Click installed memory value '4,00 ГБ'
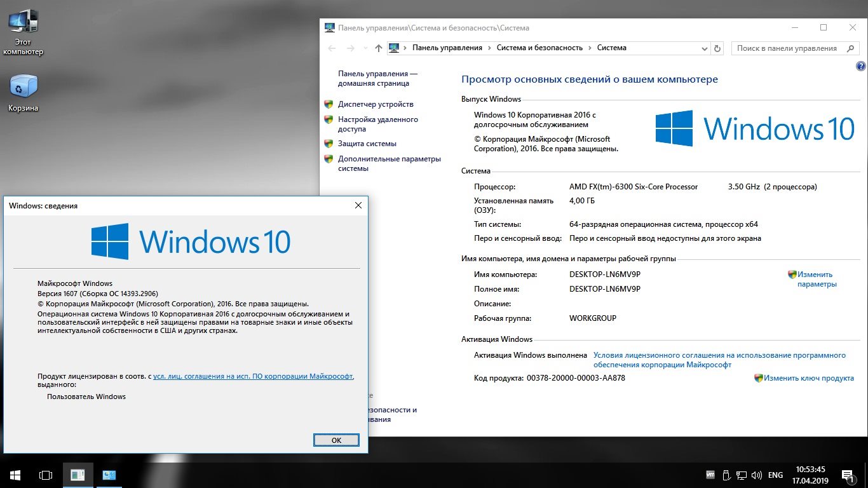This screenshot has height=488, width=868. click(x=582, y=201)
